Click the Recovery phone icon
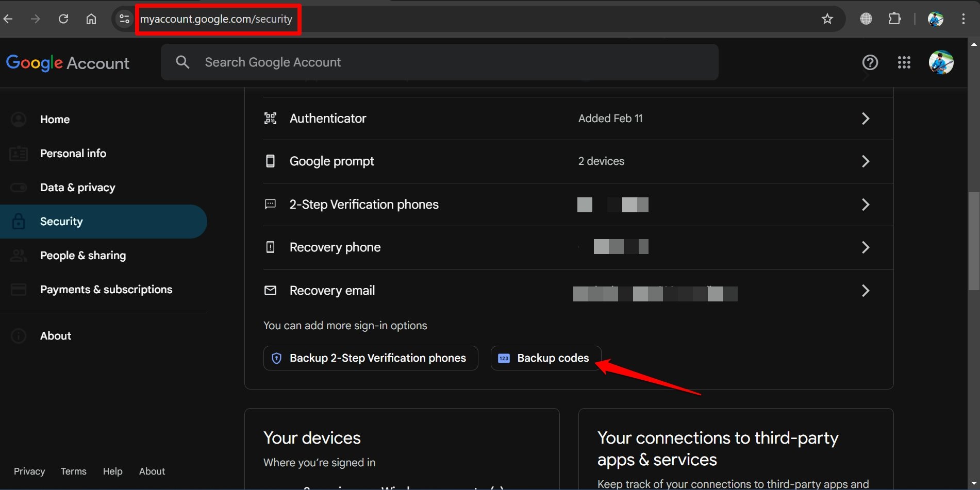This screenshot has width=980, height=490. point(270,247)
